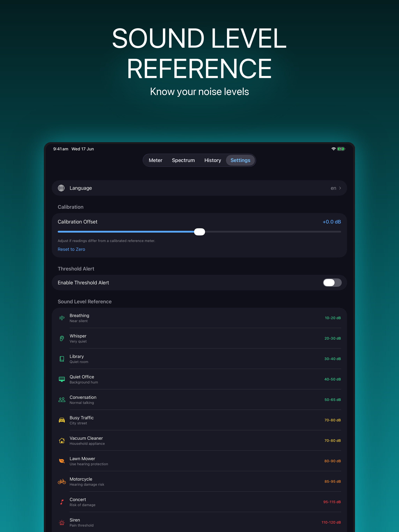Click the Language row label
The image size is (399, 532).
coord(81,188)
